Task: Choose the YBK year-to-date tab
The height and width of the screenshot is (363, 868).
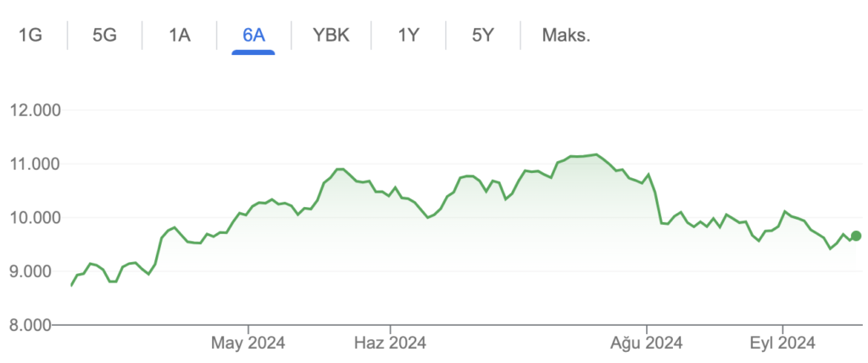Action: [331, 36]
